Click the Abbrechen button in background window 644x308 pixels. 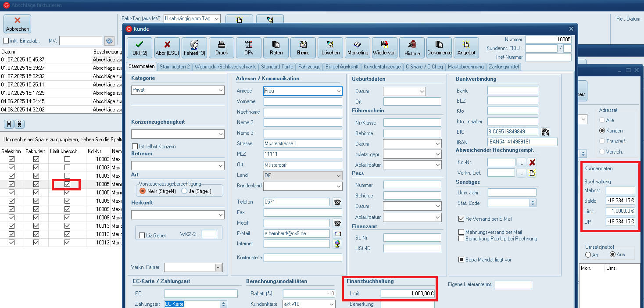pos(18,24)
